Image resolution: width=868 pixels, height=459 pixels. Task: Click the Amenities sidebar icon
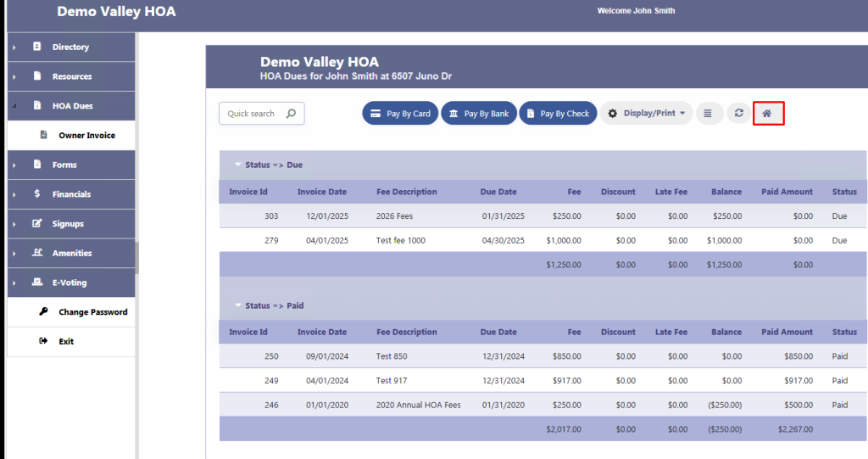[37, 253]
